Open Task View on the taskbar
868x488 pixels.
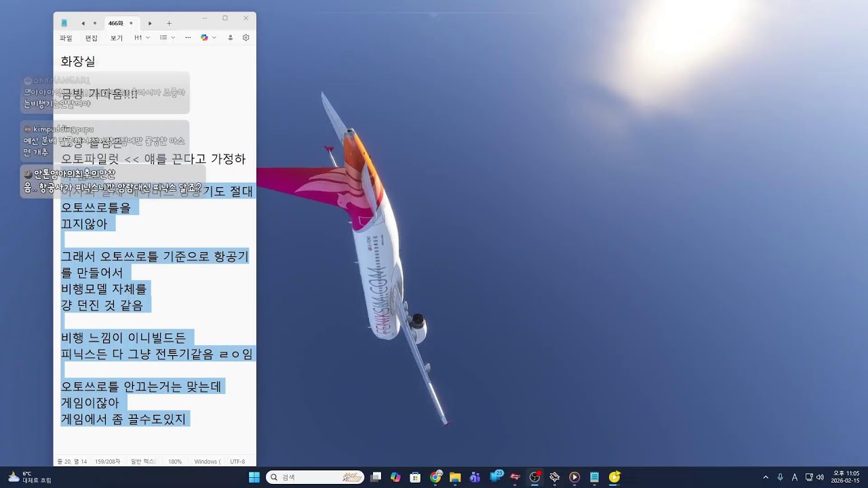(376, 477)
